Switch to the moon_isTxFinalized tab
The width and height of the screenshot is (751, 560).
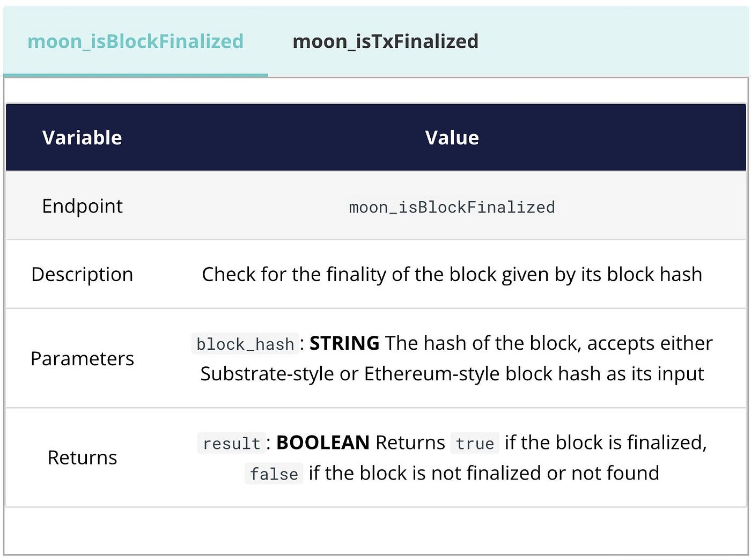point(385,41)
